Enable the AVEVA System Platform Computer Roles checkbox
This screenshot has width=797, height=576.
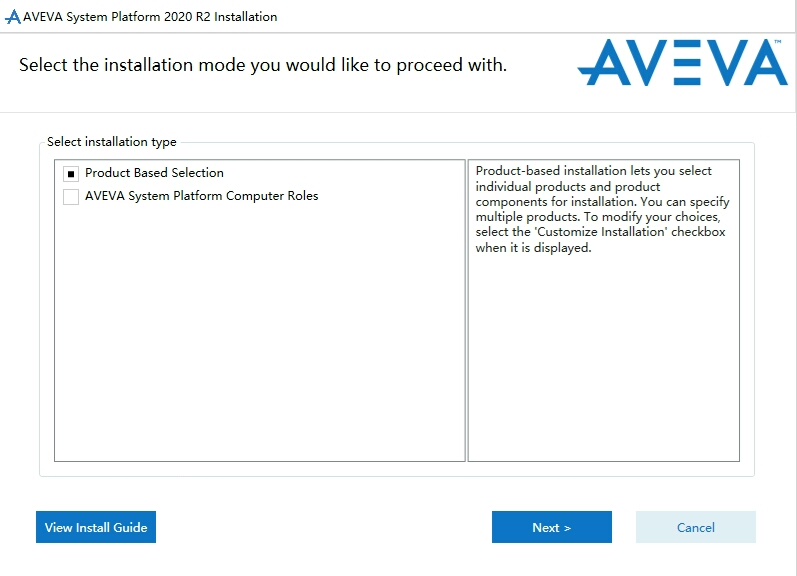click(x=71, y=197)
